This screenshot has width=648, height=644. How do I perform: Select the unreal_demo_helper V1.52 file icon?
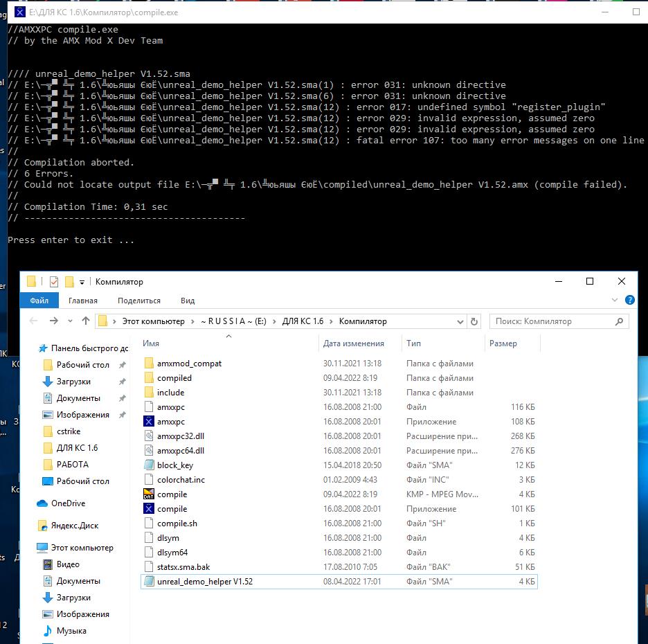pyautogui.click(x=149, y=581)
